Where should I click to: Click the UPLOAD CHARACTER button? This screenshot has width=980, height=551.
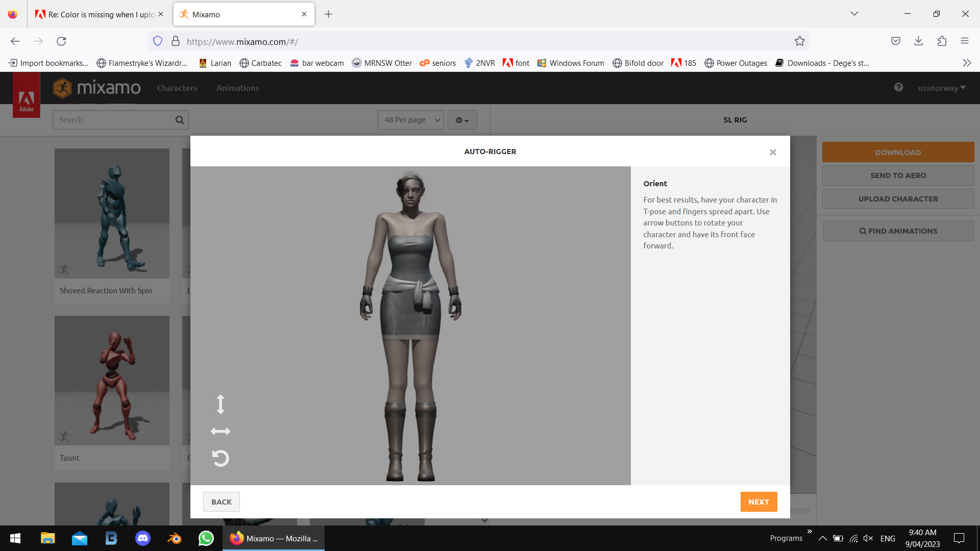[x=898, y=198]
